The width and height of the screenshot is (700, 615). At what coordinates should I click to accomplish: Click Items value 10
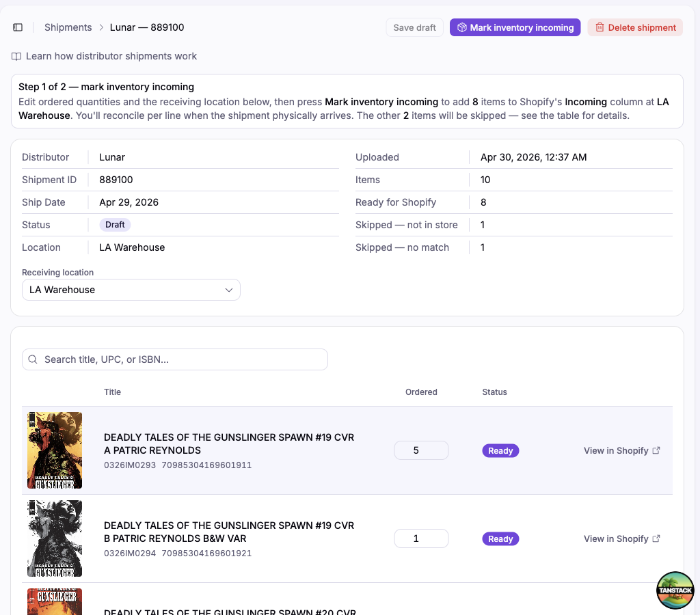tap(485, 180)
